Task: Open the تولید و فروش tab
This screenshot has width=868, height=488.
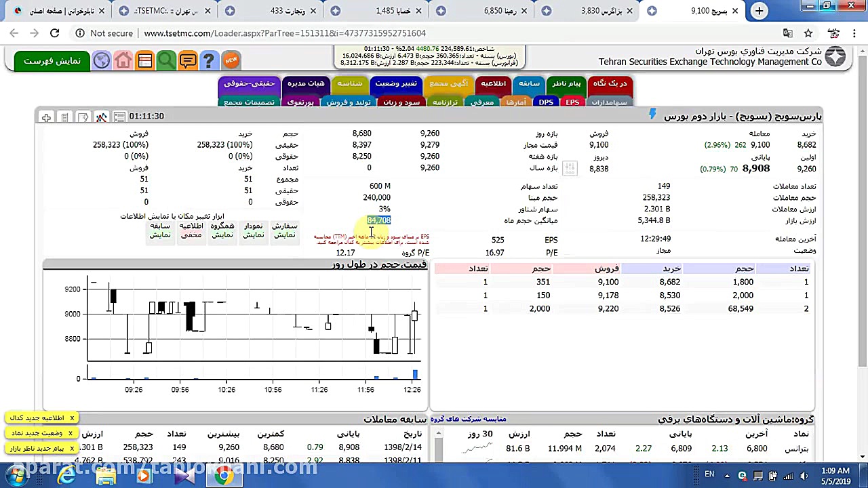Action: pos(348,102)
